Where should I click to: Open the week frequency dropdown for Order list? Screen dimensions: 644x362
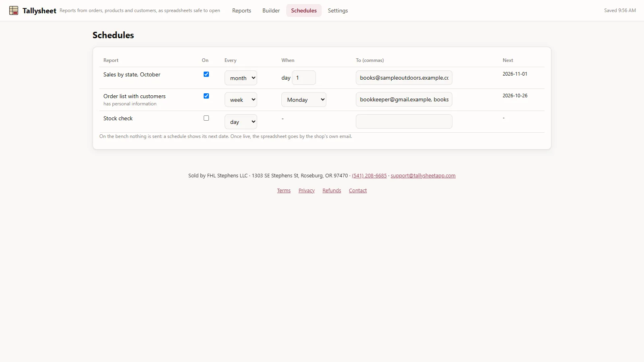point(241,100)
